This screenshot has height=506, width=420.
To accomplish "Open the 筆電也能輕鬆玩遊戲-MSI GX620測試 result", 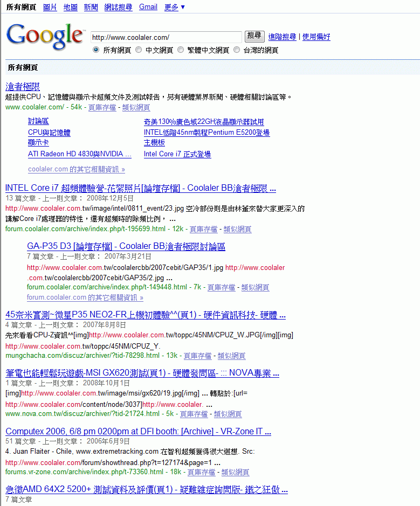I will coord(142,373).
